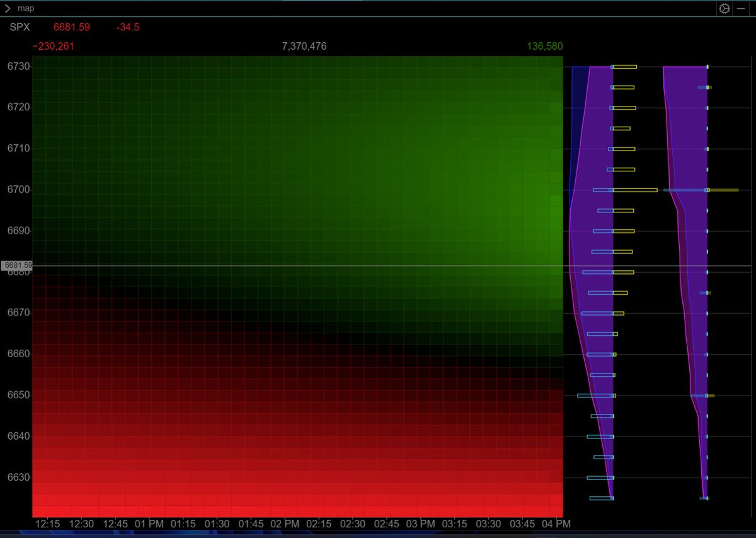This screenshot has height=538, width=756.
Task: Click the 01:30 time axis label
Action: pos(217,524)
